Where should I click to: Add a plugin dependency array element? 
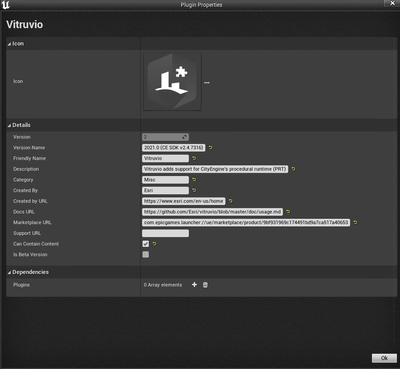[194, 285]
